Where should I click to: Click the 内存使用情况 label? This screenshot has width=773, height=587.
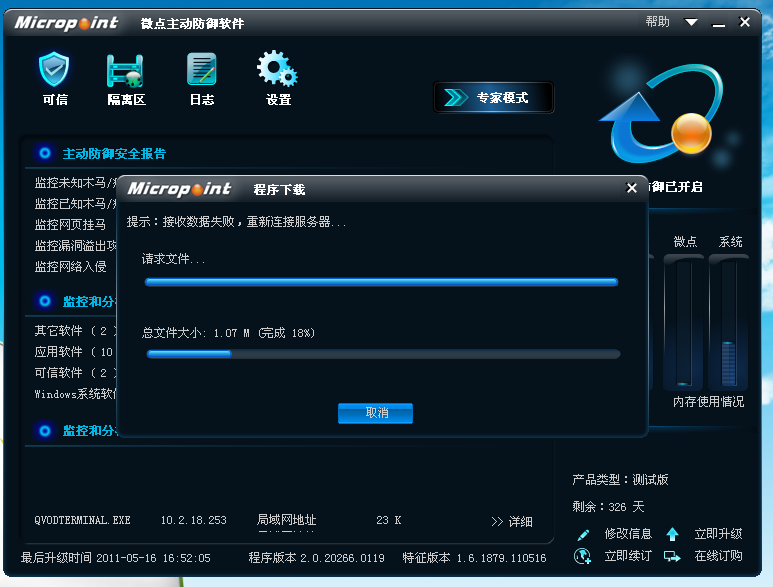coord(708,402)
